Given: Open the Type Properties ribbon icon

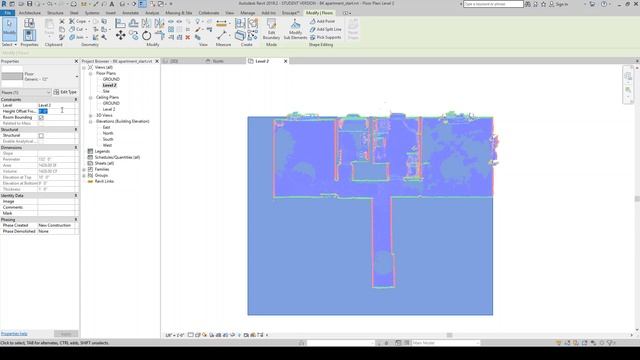Looking at the screenshot, I should (29, 23).
